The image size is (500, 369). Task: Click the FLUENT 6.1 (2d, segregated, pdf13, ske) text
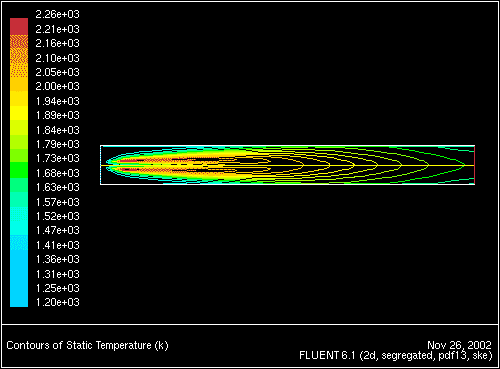[396, 356]
